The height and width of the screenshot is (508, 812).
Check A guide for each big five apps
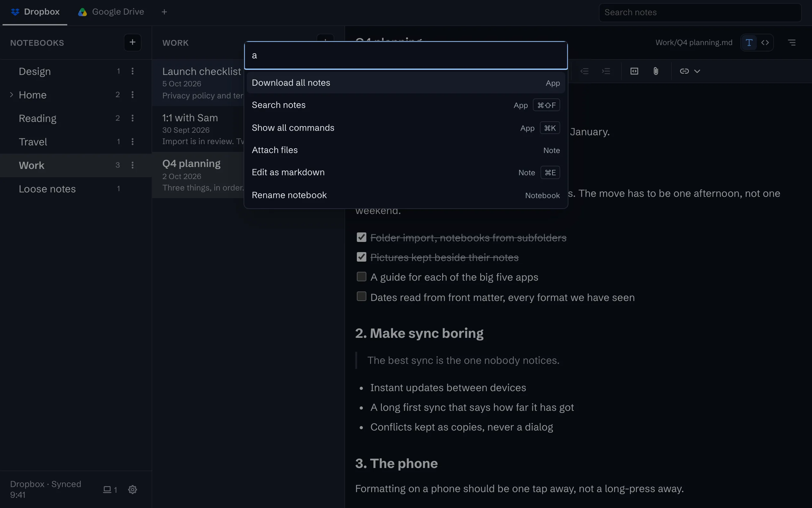coord(361,277)
